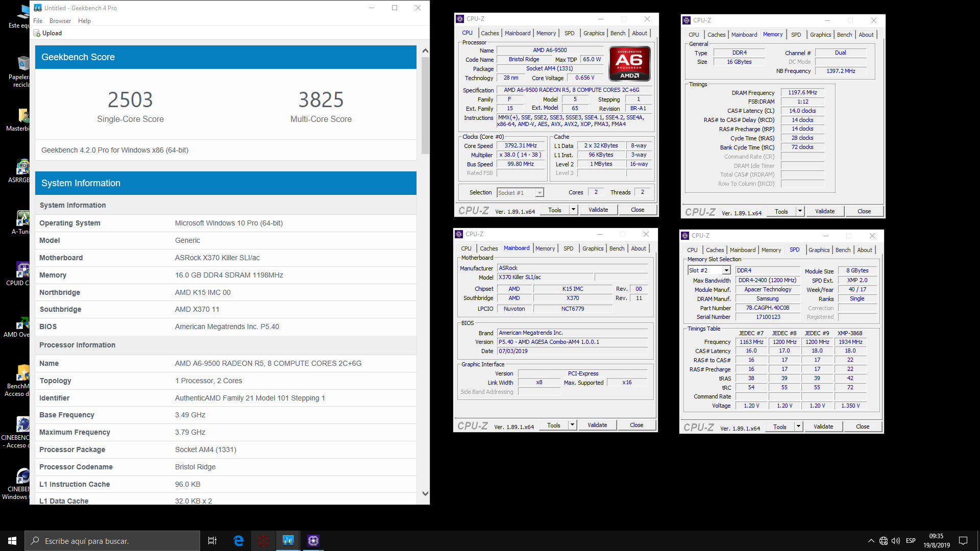
Task: Click Geekbench app icon in title bar
Action: tap(37, 8)
